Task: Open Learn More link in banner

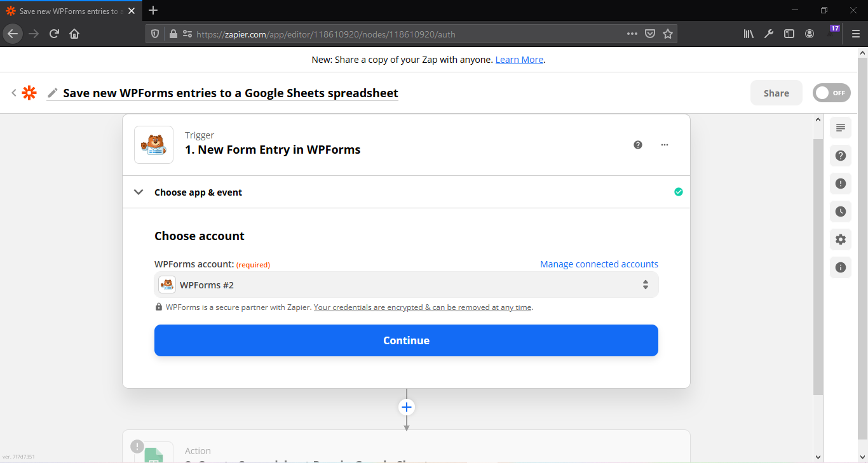Action: (519, 60)
